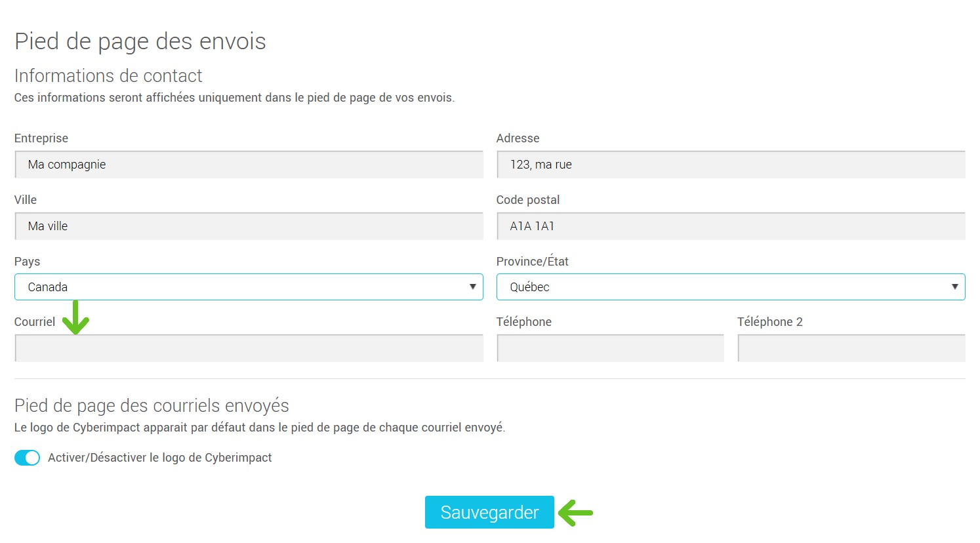Screen dimensions: 980x543
Task: Select the Ville field containing 'Ma ville'
Action: coord(249,226)
